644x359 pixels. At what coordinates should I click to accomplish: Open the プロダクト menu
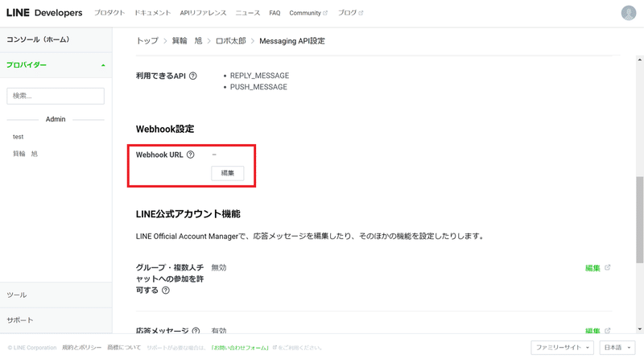pos(109,13)
